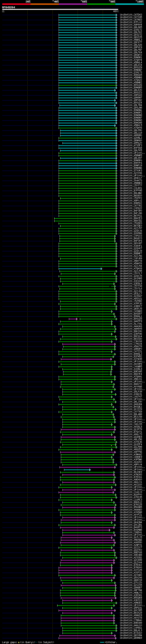Select UniRef100_A9PG43 label
Image resolution: width=146 pixels, height=644 pixels.
[131, 95]
